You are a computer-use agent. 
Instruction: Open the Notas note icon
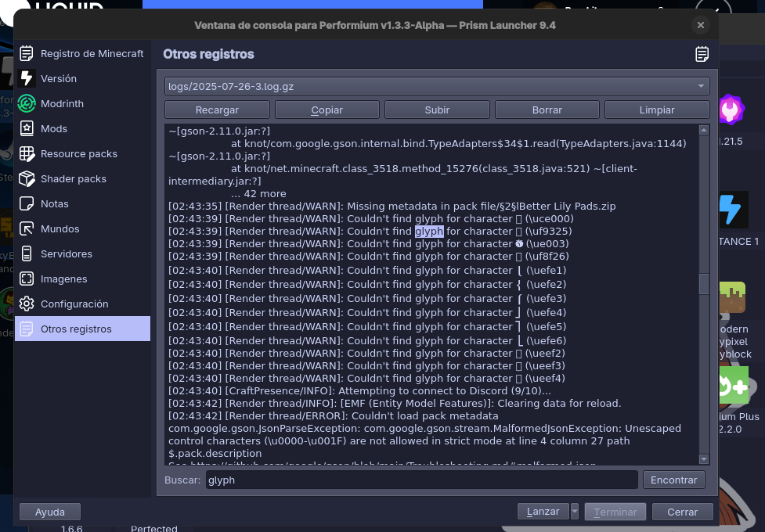click(27, 204)
